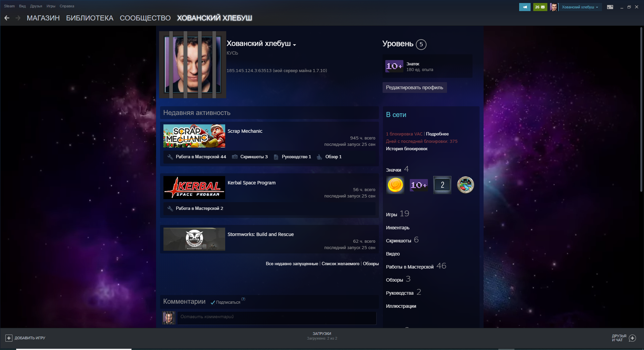Screen dimensions: 644x350
Task: Click Редактировать профиль button
Action: pos(414,87)
